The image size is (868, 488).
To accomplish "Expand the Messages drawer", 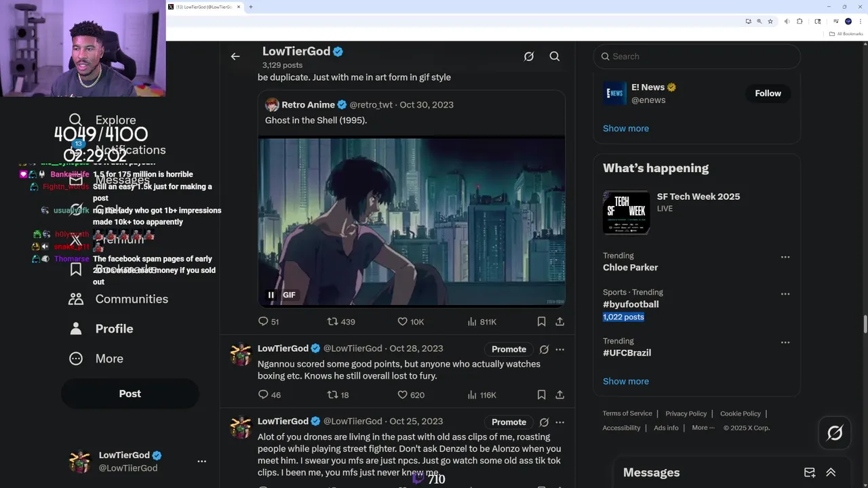I will tap(831, 472).
